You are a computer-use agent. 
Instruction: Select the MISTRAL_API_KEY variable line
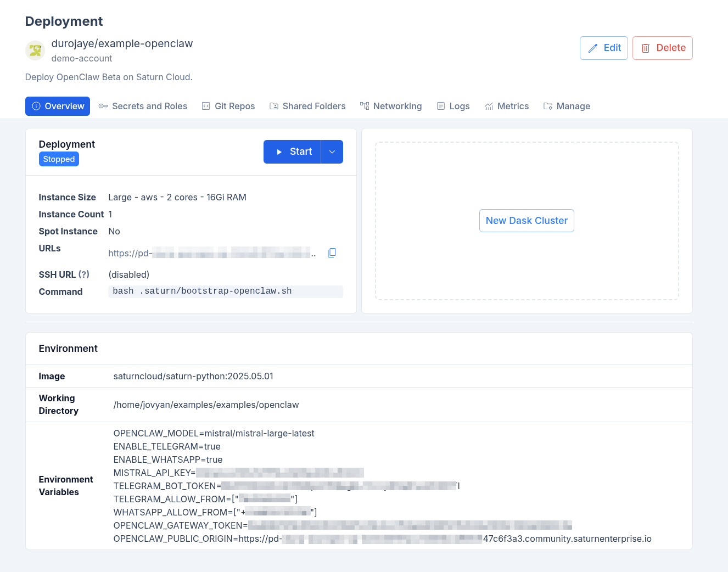pyautogui.click(x=238, y=473)
